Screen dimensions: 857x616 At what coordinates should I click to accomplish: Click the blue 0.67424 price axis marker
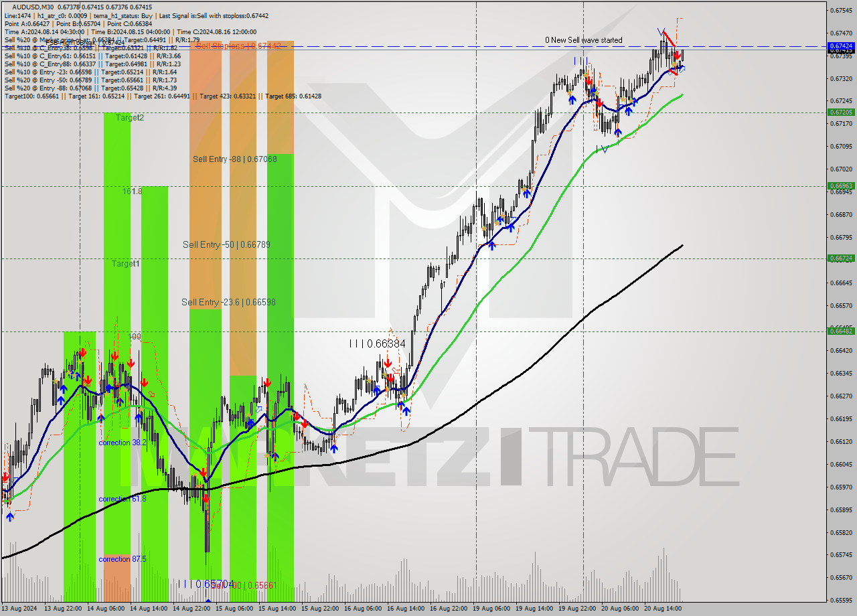point(841,46)
